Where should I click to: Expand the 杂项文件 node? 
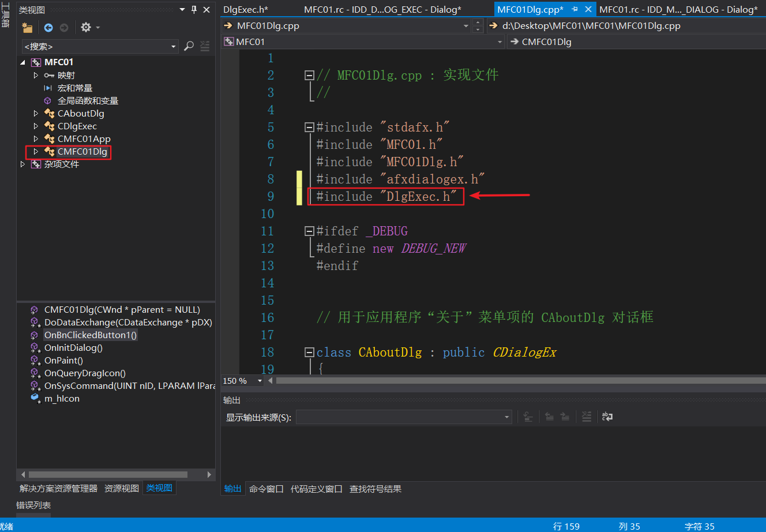23,164
